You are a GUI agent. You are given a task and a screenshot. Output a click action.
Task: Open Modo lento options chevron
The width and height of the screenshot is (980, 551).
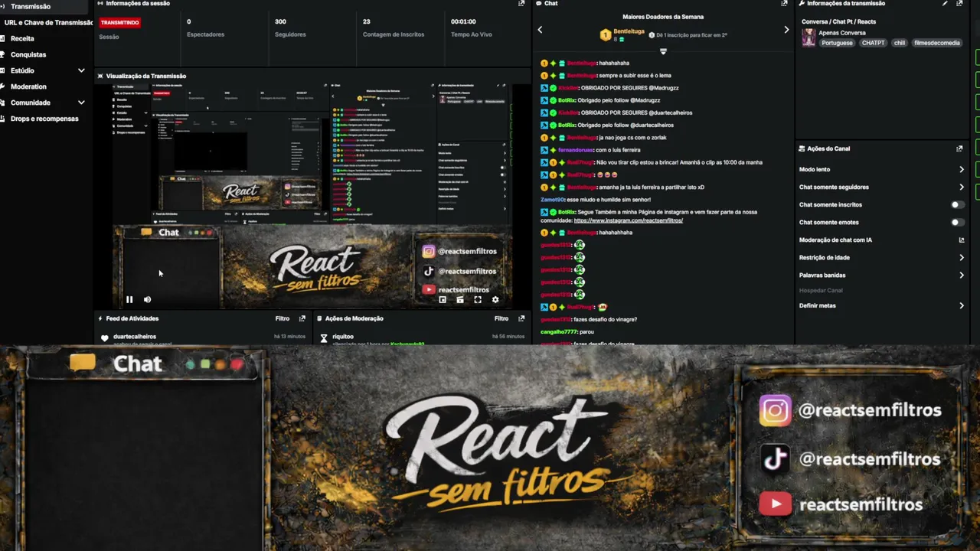(962, 170)
